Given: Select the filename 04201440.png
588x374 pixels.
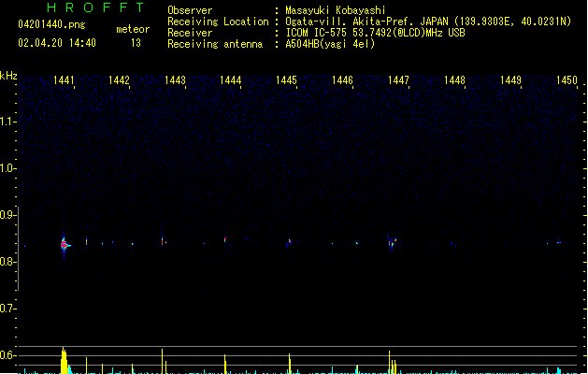Looking at the screenshot, I should pyautogui.click(x=51, y=24).
